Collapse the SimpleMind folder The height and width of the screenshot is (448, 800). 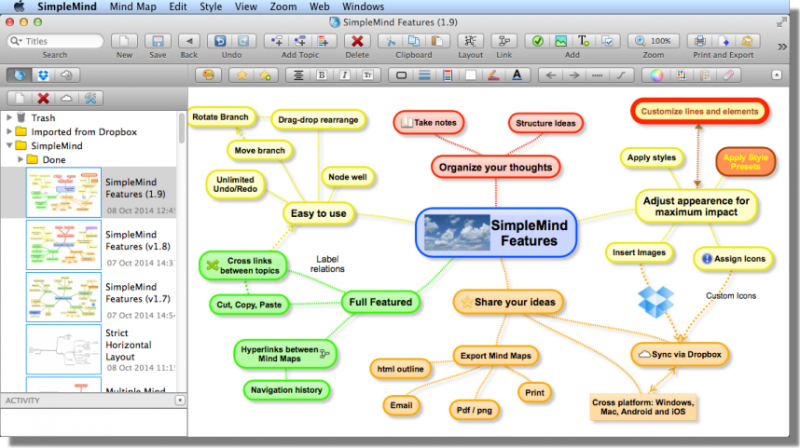pos(9,145)
